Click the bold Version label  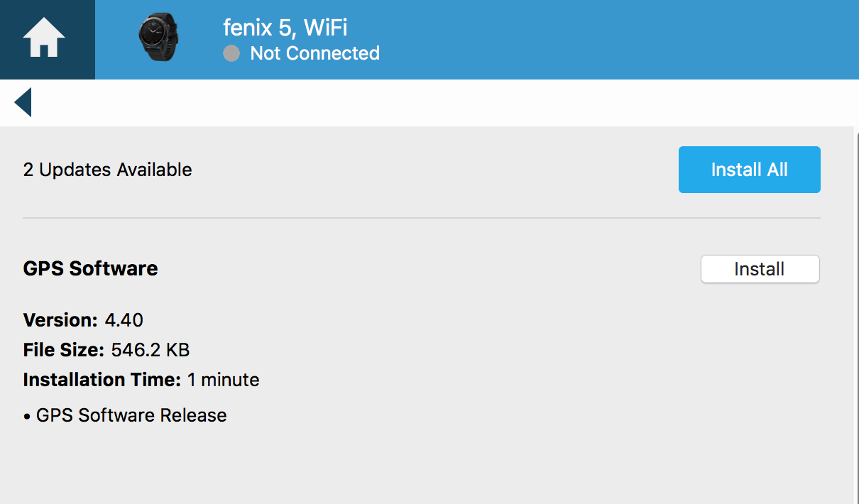60,320
